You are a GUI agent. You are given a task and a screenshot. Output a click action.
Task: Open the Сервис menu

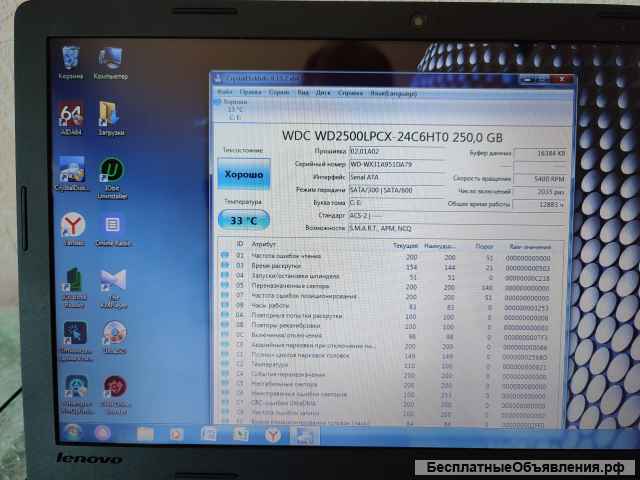277,92
